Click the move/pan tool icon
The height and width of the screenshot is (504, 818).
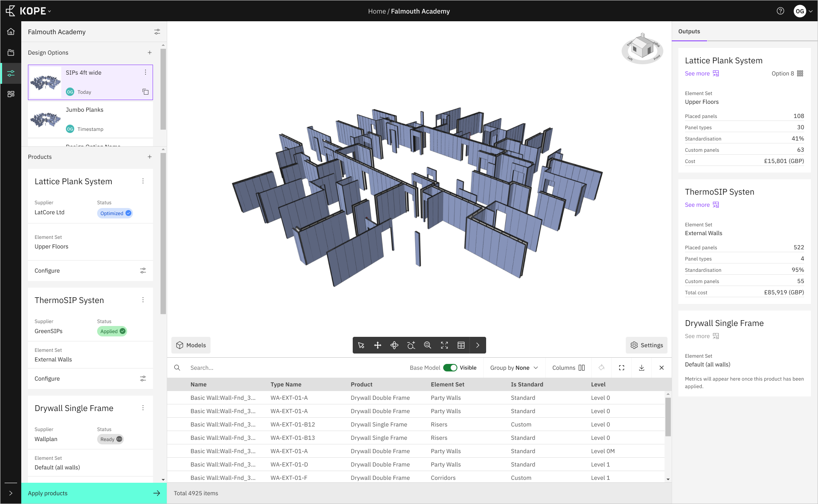click(378, 345)
